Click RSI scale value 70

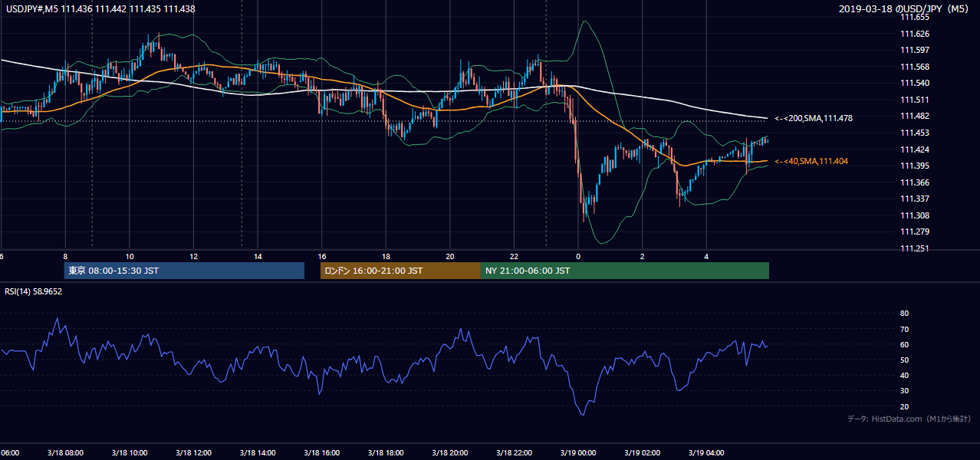tap(904, 329)
